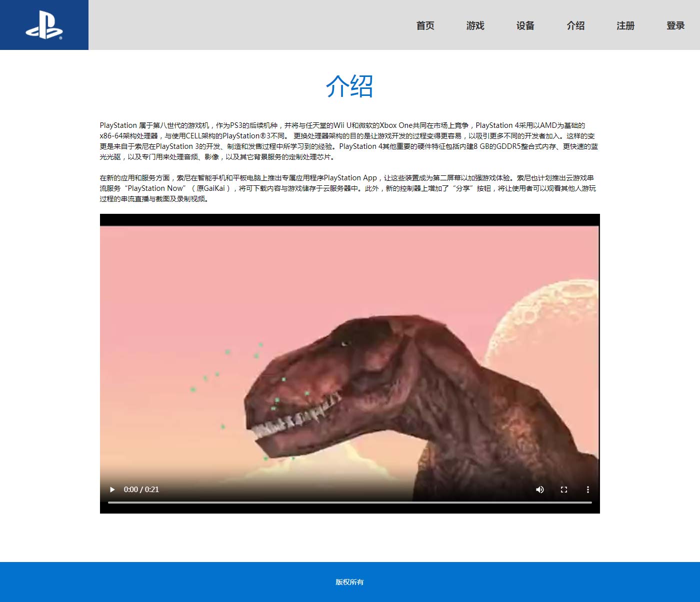The width and height of the screenshot is (700, 602).
Task: Click the paragraph starting "在新的应用和服务方面"
Action: (348, 188)
